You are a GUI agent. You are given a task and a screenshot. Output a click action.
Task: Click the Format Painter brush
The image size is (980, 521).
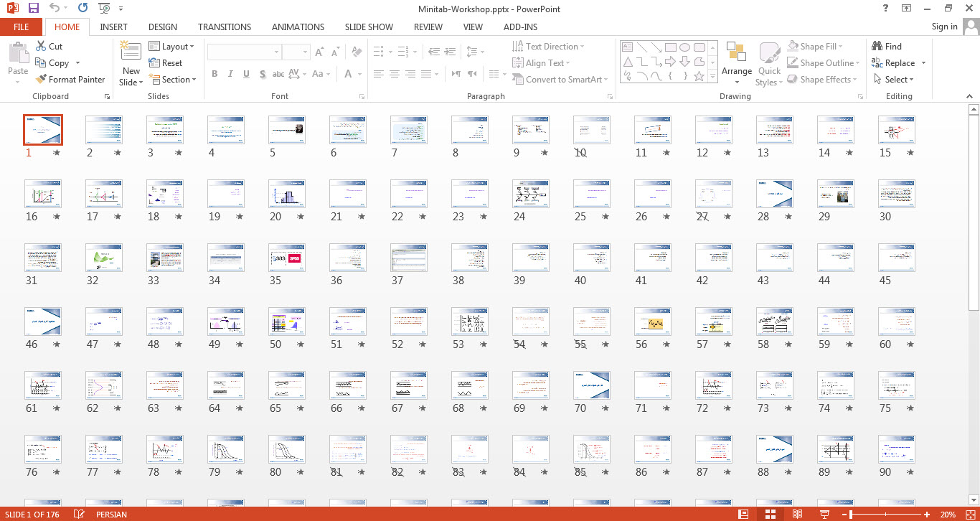coord(70,80)
